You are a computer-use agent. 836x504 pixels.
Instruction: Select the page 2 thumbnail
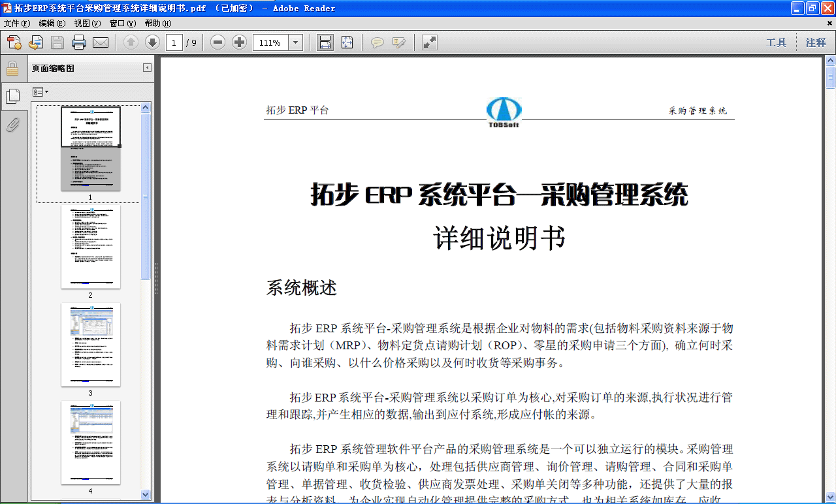coord(90,247)
